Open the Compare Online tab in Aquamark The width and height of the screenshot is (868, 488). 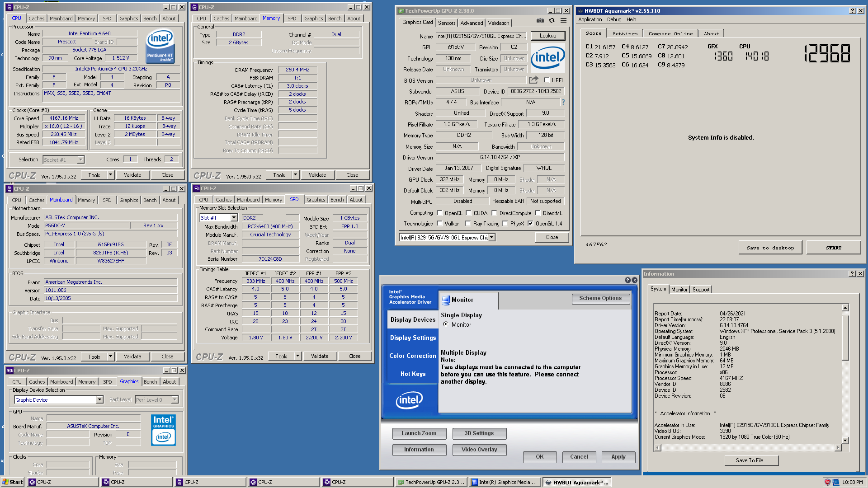[x=670, y=33]
